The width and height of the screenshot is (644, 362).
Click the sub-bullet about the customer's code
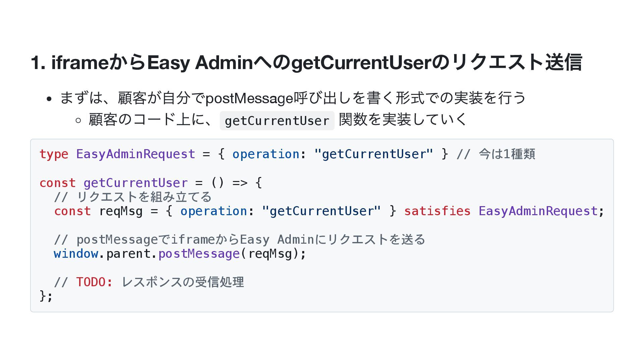(277, 120)
